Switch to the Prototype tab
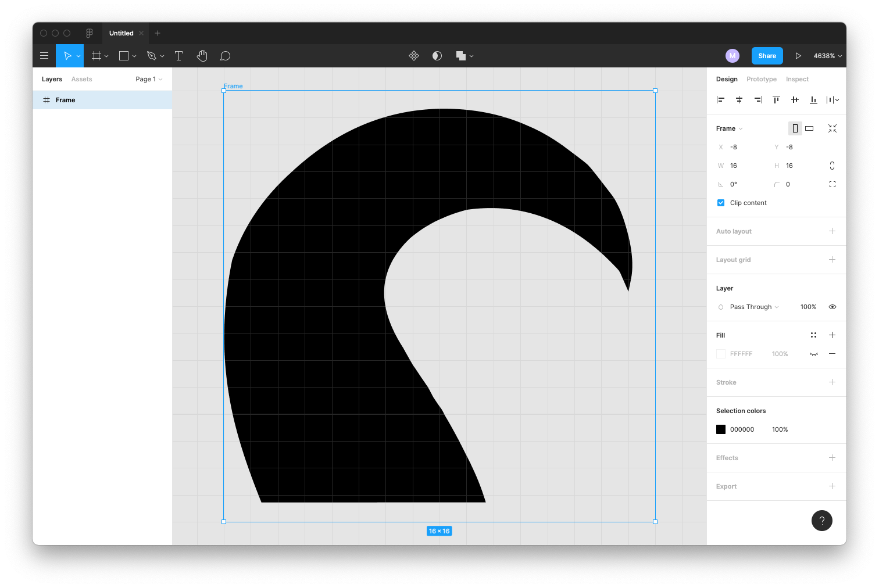The width and height of the screenshot is (879, 588). pos(762,79)
